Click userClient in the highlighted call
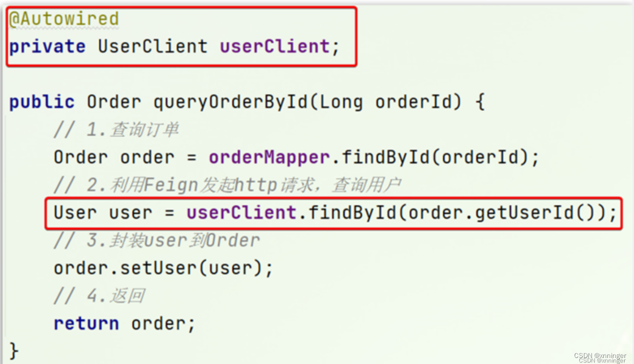This screenshot has height=364, width=634. pos(241,213)
